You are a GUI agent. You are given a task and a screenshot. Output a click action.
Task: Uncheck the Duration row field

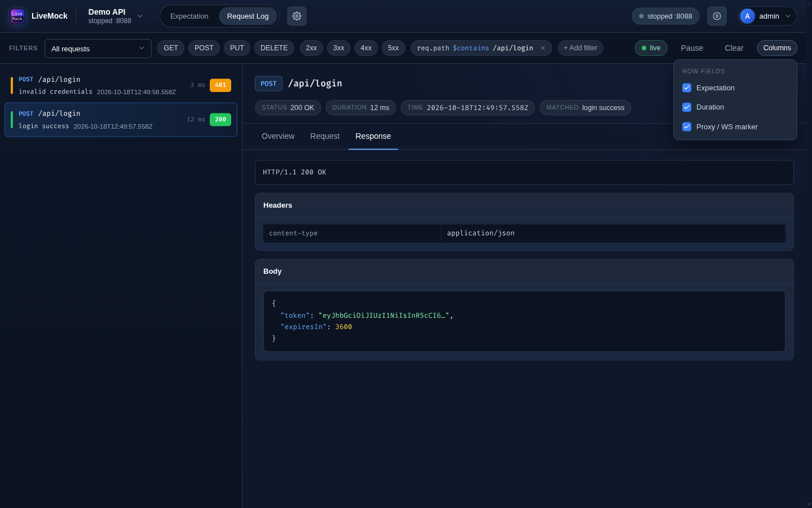point(687,107)
